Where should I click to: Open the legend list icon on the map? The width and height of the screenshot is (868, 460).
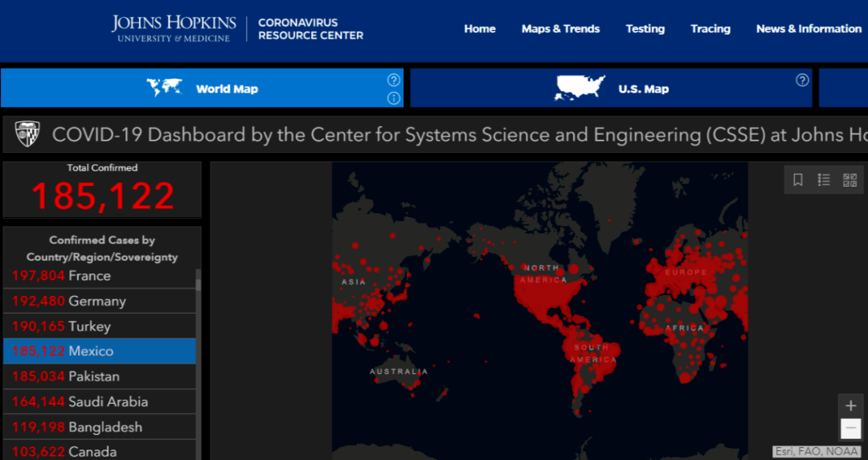(x=824, y=179)
